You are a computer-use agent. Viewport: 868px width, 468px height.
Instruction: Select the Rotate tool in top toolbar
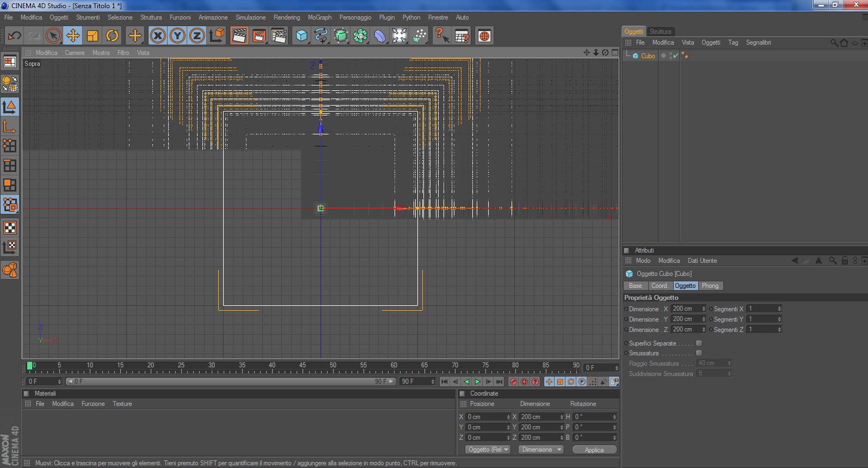point(112,36)
